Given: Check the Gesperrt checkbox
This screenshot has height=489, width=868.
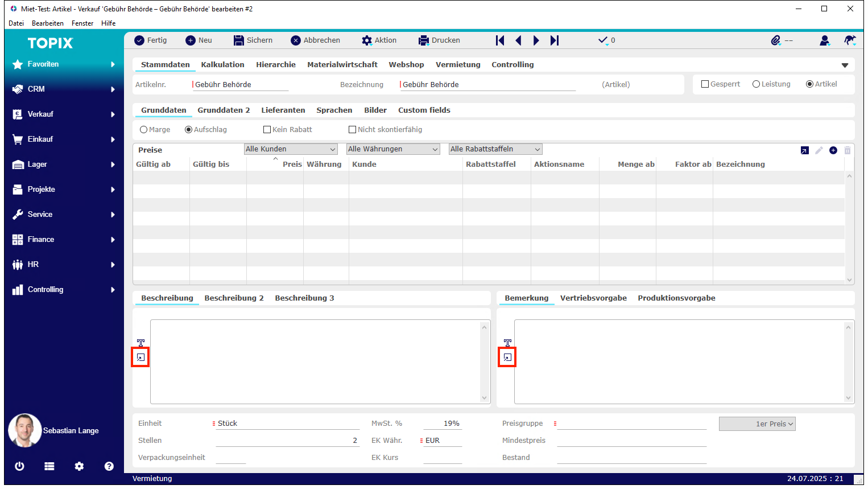Looking at the screenshot, I should point(705,84).
